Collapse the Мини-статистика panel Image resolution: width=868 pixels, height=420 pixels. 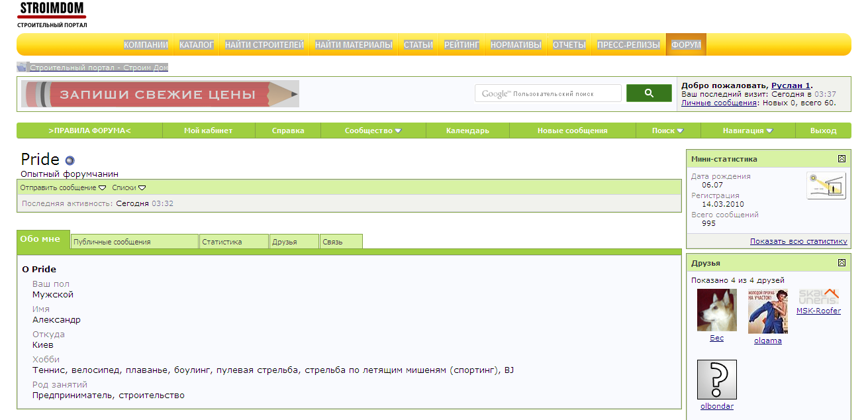point(842,158)
